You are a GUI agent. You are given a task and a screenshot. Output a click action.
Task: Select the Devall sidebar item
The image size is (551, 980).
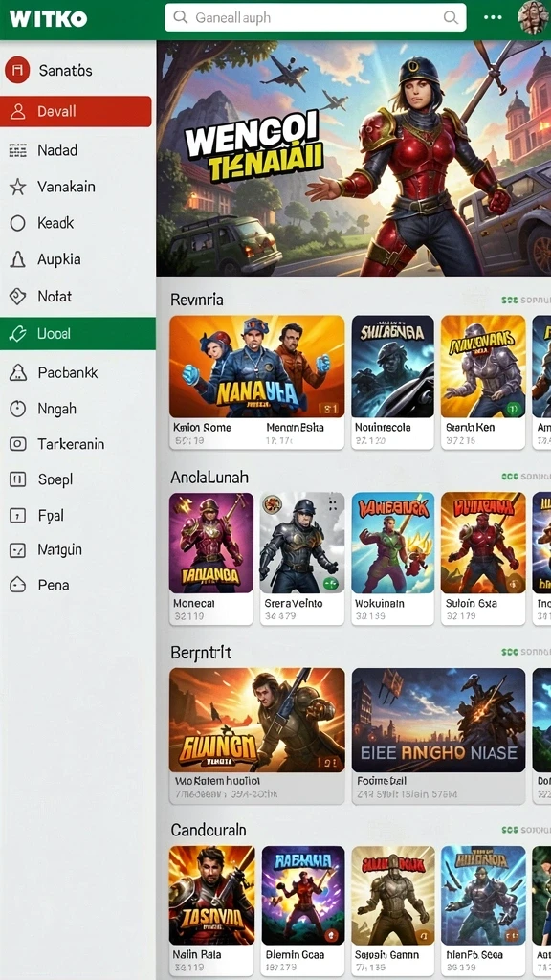pyautogui.click(x=76, y=111)
